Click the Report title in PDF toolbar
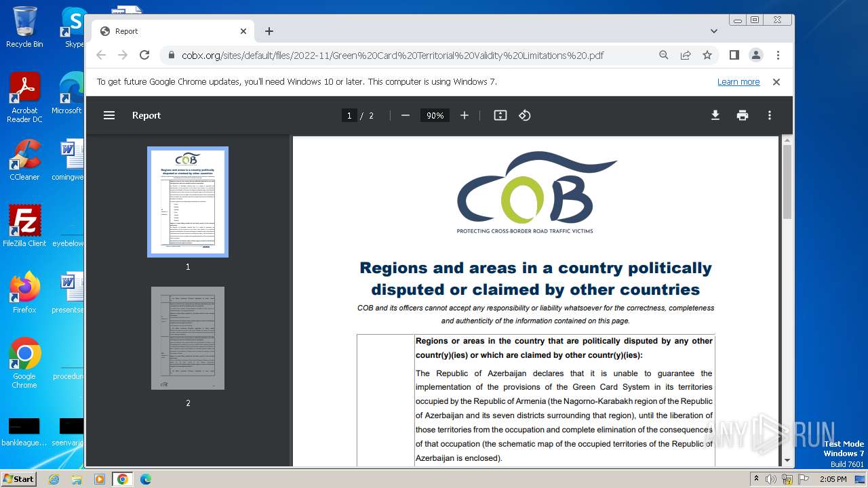 click(146, 115)
